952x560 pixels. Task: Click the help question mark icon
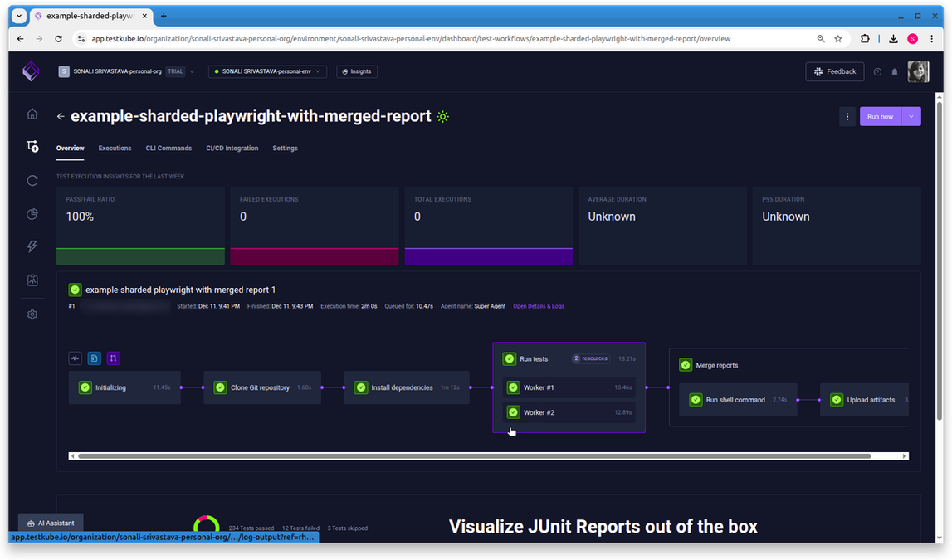(x=877, y=71)
